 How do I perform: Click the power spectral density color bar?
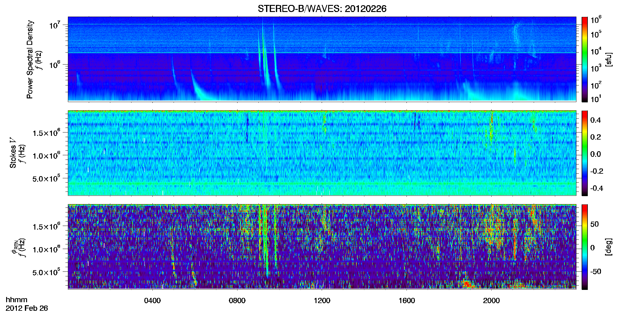click(x=585, y=59)
